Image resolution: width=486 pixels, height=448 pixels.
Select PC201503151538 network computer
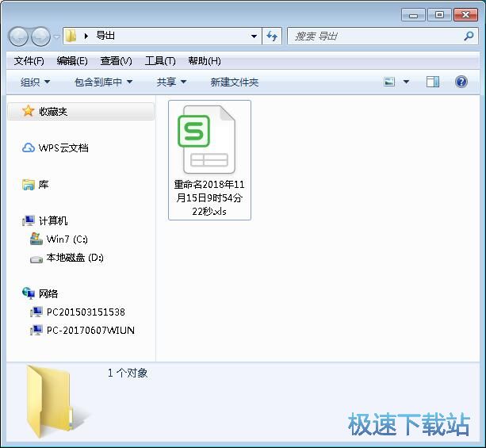(x=86, y=312)
